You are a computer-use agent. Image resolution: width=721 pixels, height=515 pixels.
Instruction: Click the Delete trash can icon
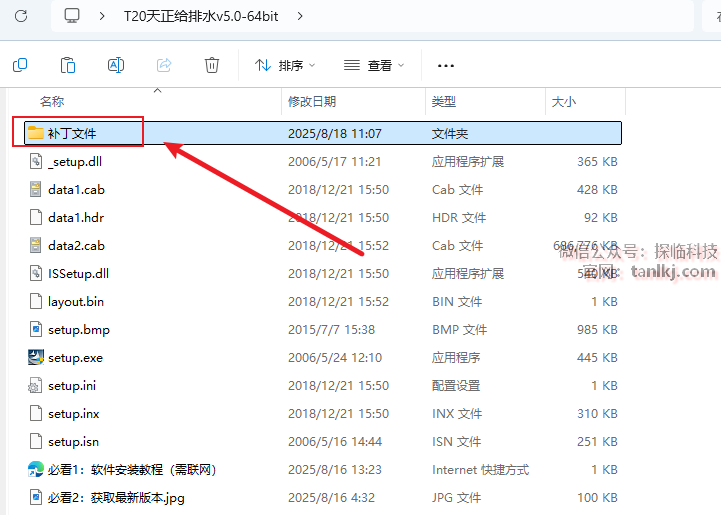coord(212,65)
